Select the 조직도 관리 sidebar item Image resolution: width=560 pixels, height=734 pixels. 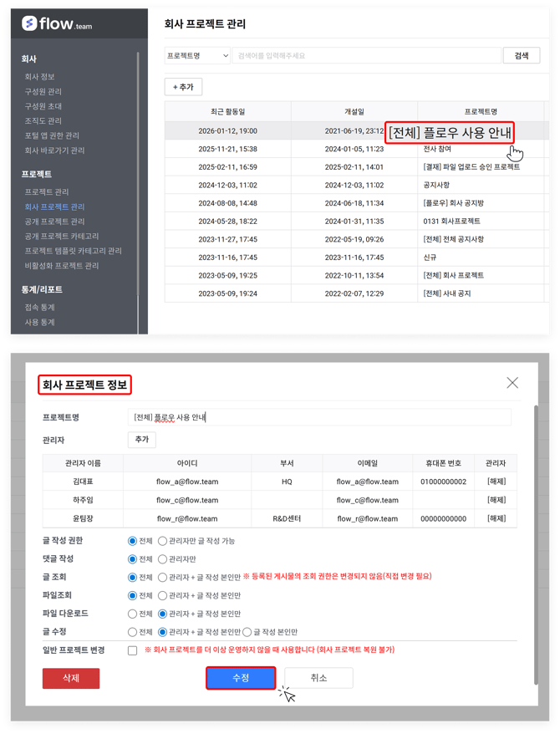click(43, 121)
